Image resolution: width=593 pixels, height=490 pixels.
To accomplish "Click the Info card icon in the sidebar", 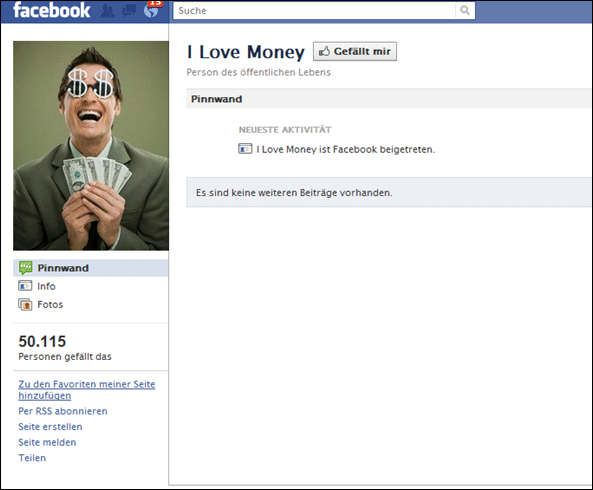I will 25,286.
